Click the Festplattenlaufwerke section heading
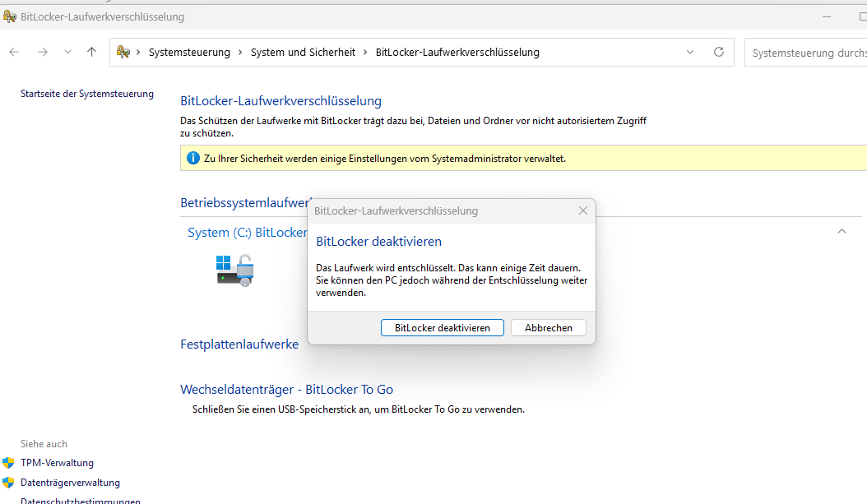The image size is (867, 504). [x=239, y=344]
